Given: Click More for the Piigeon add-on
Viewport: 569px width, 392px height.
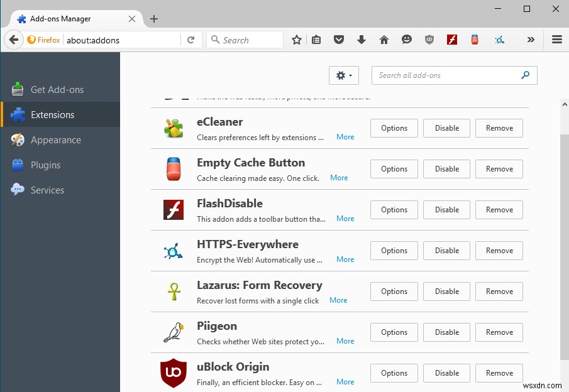Looking at the screenshot, I should [x=345, y=340].
